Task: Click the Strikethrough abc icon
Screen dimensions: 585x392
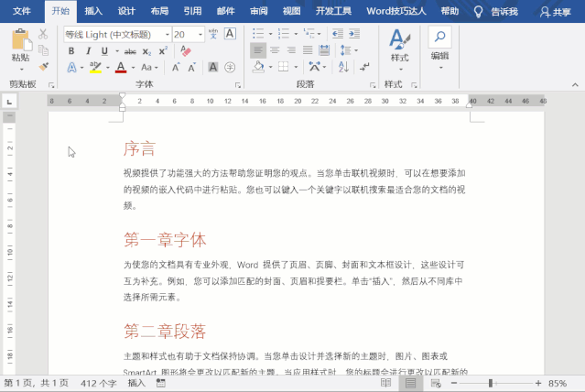Action: (x=129, y=51)
